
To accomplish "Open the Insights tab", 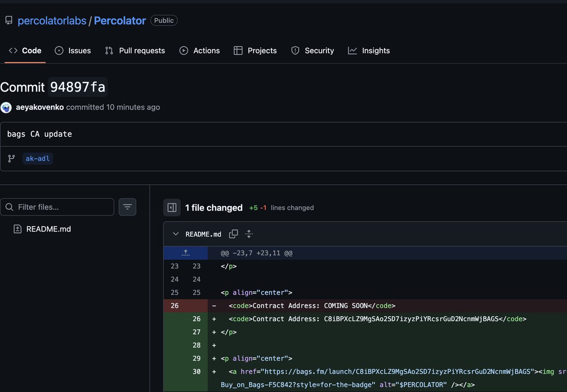I will (369, 51).
